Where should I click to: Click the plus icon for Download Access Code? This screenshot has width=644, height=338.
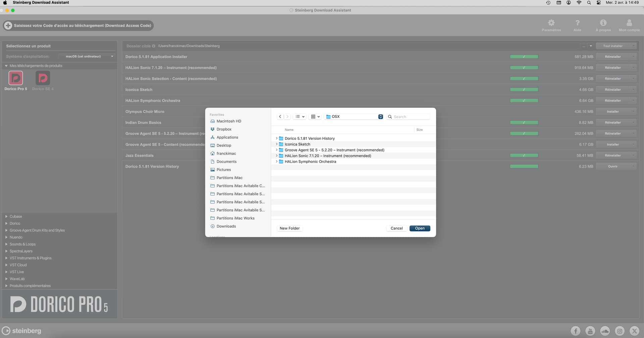pyautogui.click(x=8, y=25)
